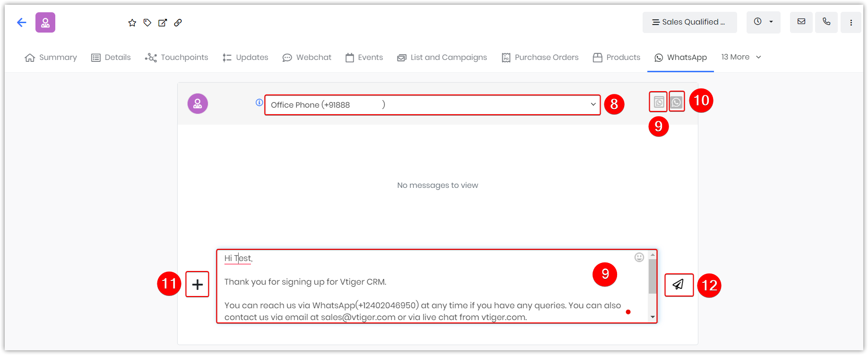Click the message box scrollbar down arrow
The image size is (868, 355).
[653, 317]
